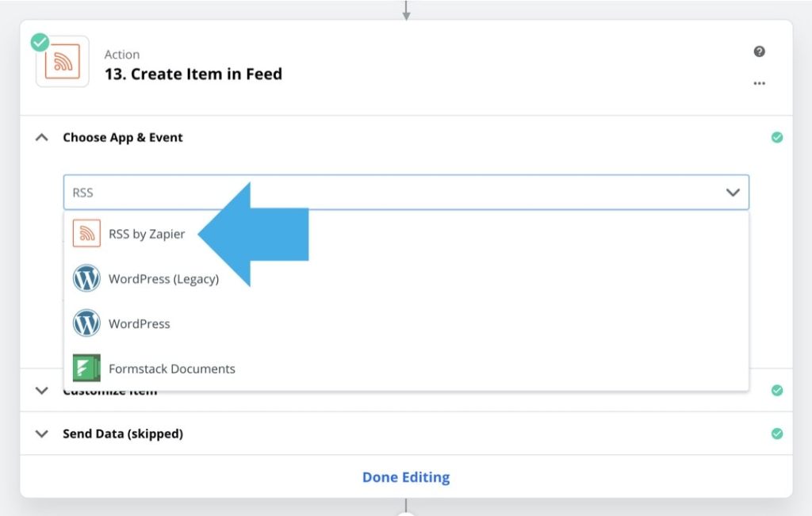Collapse the Choose App & Event section
Image resolution: width=812 pixels, height=516 pixels.
[41, 136]
